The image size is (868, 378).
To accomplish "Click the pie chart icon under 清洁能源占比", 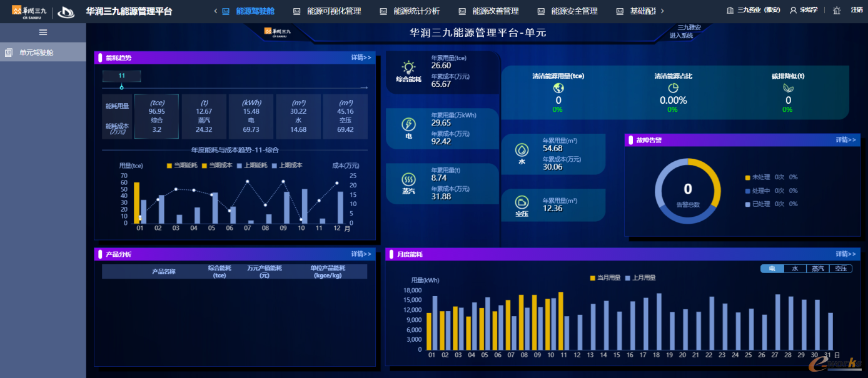I will [x=673, y=88].
